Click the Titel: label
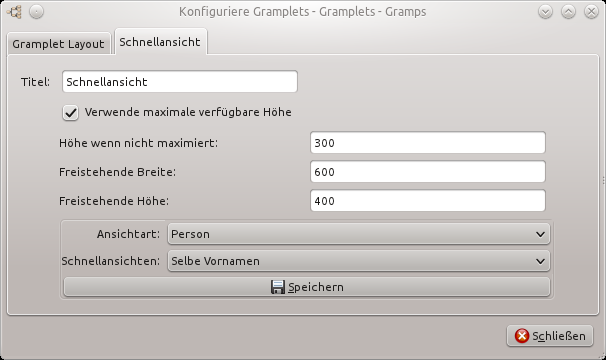The height and width of the screenshot is (360, 606). (36, 82)
